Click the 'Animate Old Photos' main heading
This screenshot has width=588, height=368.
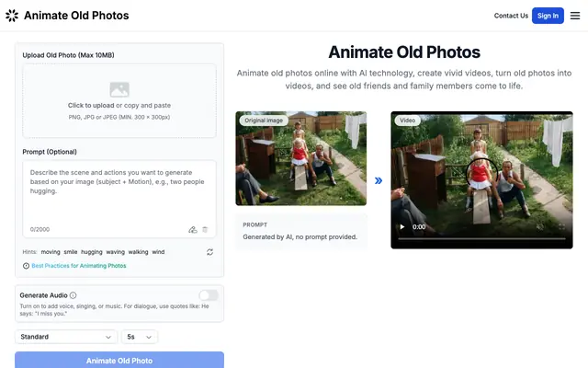tap(404, 52)
